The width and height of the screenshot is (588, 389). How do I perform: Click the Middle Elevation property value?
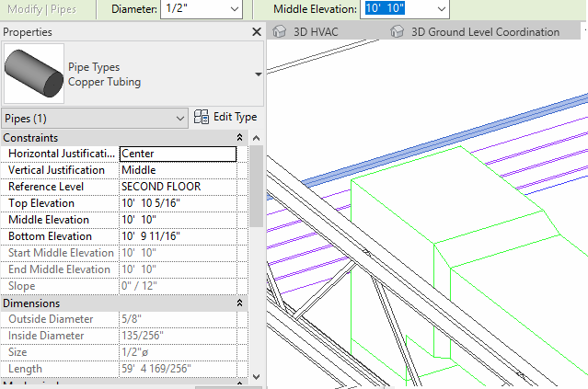click(x=178, y=220)
